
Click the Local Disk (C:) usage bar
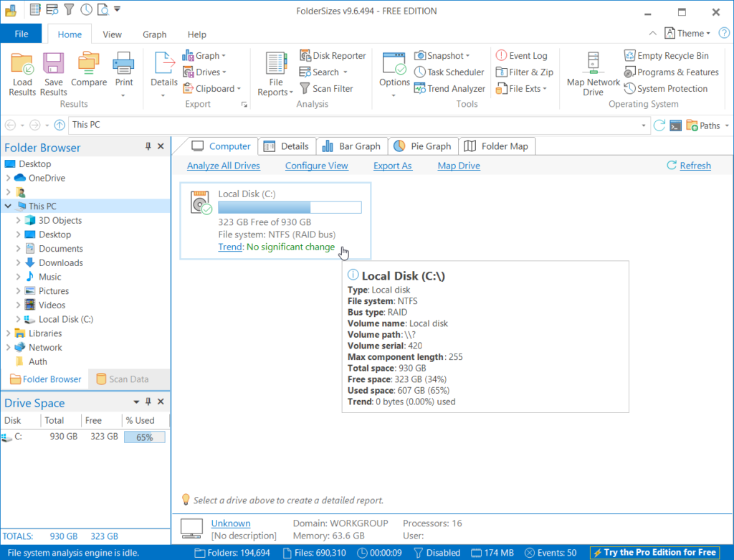(290, 207)
